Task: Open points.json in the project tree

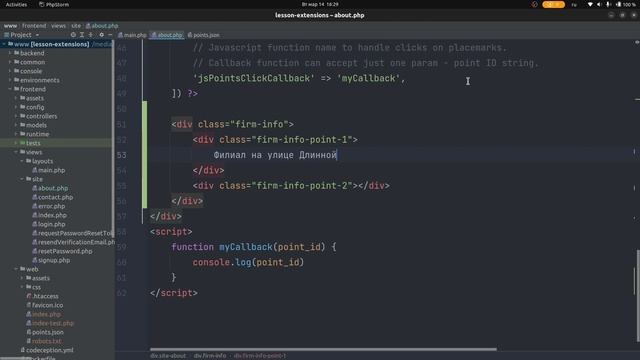Action: pyautogui.click(x=44, y=332)
